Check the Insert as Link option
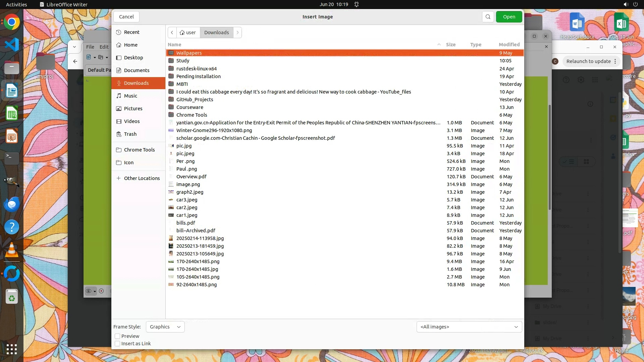644x362 pixels. [x=117, y=344]
